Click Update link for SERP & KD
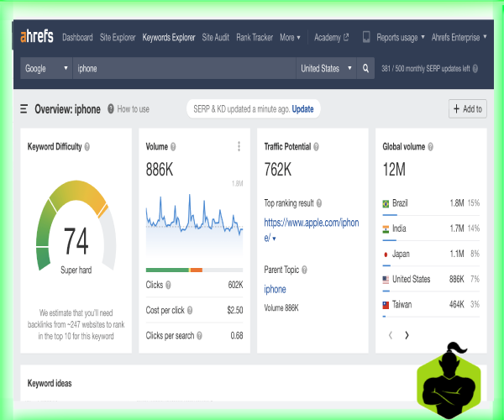Image resolution: width=504 pixels, height=420 pixels. 302,109
